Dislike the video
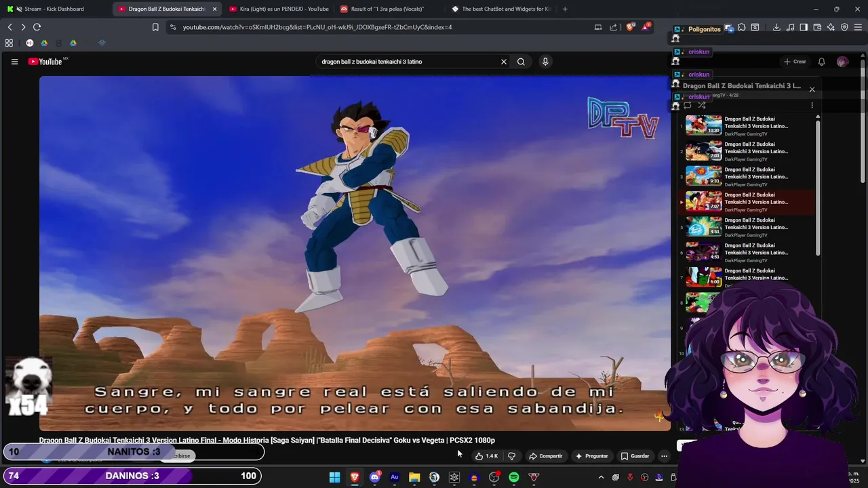The width and height of the screenshot is (868, 488). (512, 456)
